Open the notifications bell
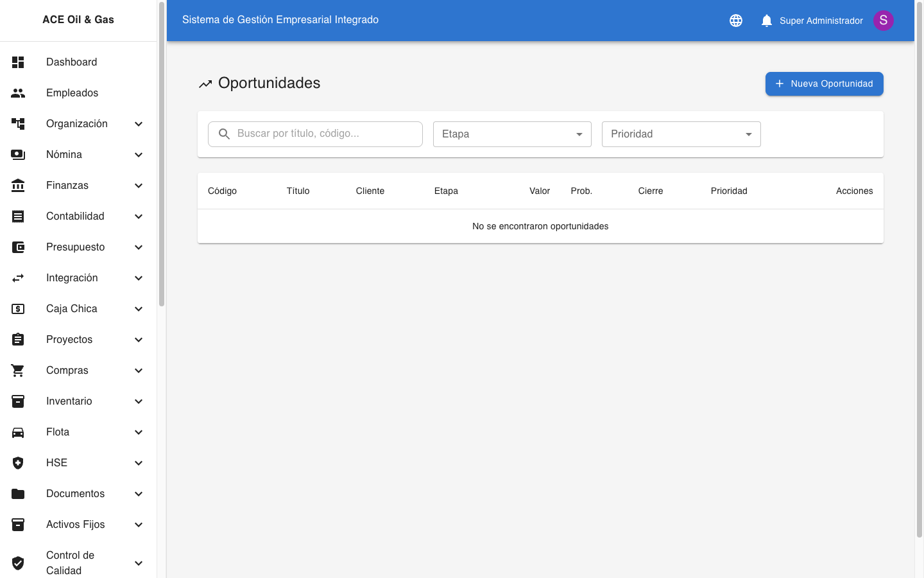Image resolution: width=924 pixels, height=578 pixels. point(766,21)
